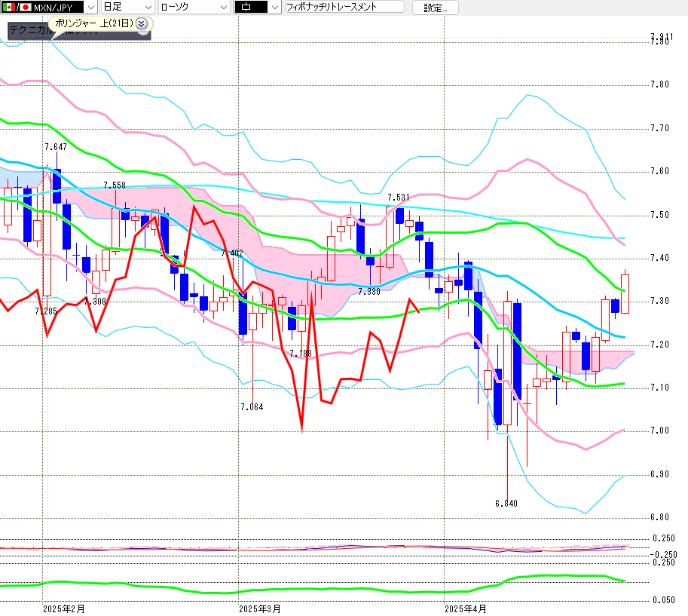The image size is (688, 616).
Task: Click the フィボナッチリトレースメント button
Action: (x=344, y=7)
